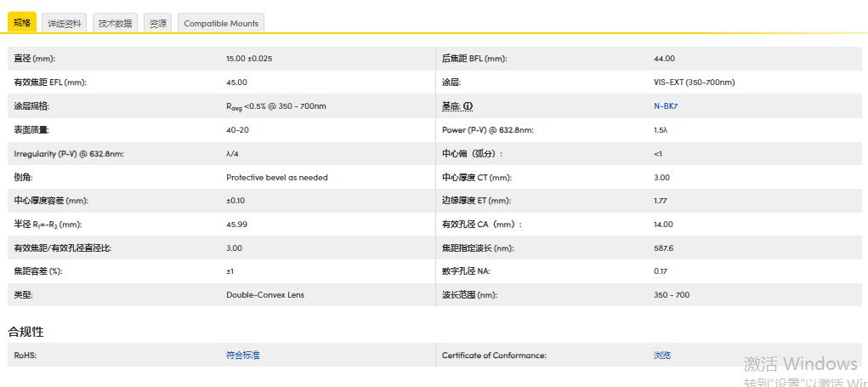868x387 pixels.
Task: Click the 符合标准 RoHS link
Action: click(242, 356)
